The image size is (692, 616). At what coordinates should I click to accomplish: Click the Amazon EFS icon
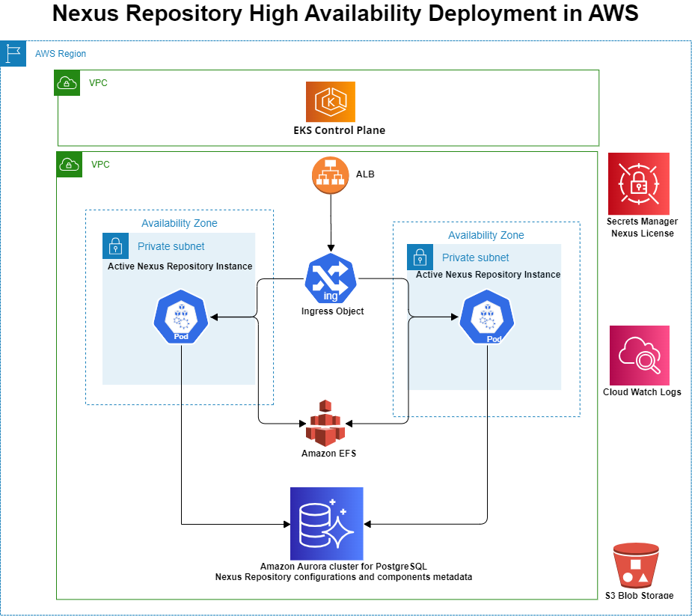[325, 423]
